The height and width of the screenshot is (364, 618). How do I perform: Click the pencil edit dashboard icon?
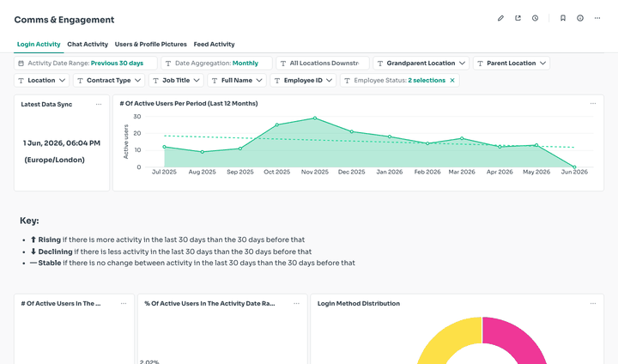500,18
